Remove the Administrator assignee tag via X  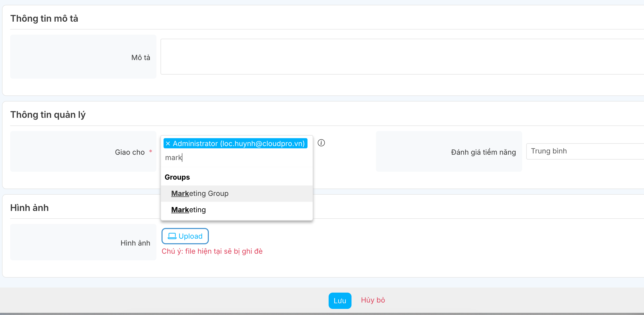(168, 144)
